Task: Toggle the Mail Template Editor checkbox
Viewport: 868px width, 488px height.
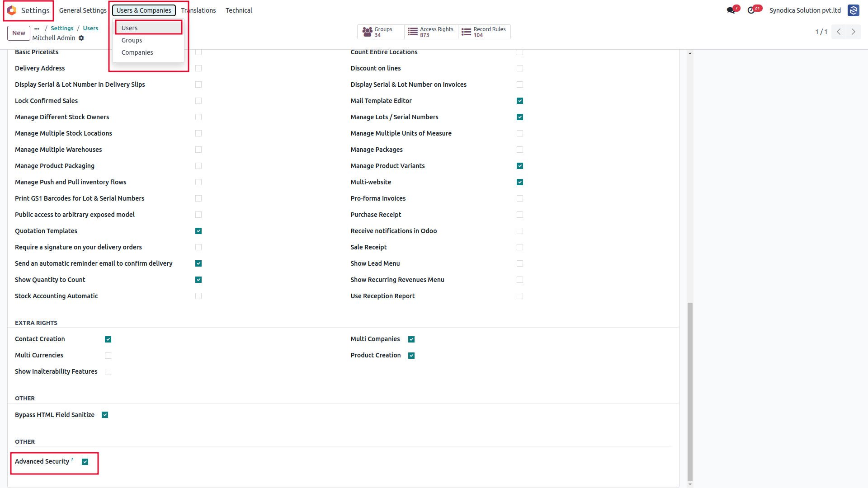Action: coord(520,101)
